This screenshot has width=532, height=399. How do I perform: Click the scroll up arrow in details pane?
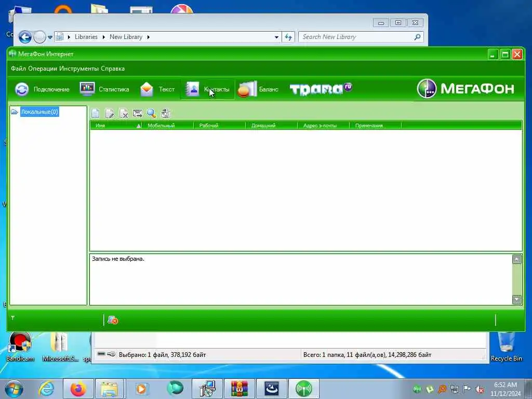click(x=516, y=260)
